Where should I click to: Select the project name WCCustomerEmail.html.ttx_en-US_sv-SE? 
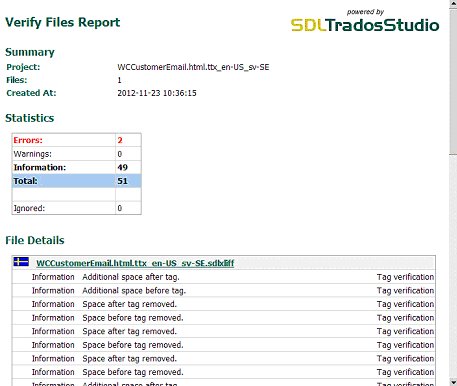(x=193, y=67)
